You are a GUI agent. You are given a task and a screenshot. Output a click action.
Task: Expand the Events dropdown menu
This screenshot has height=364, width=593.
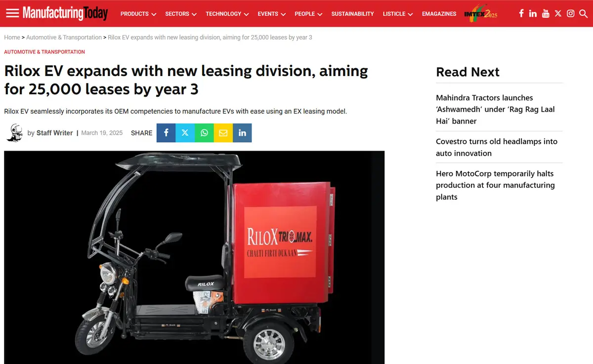point(272,14)
